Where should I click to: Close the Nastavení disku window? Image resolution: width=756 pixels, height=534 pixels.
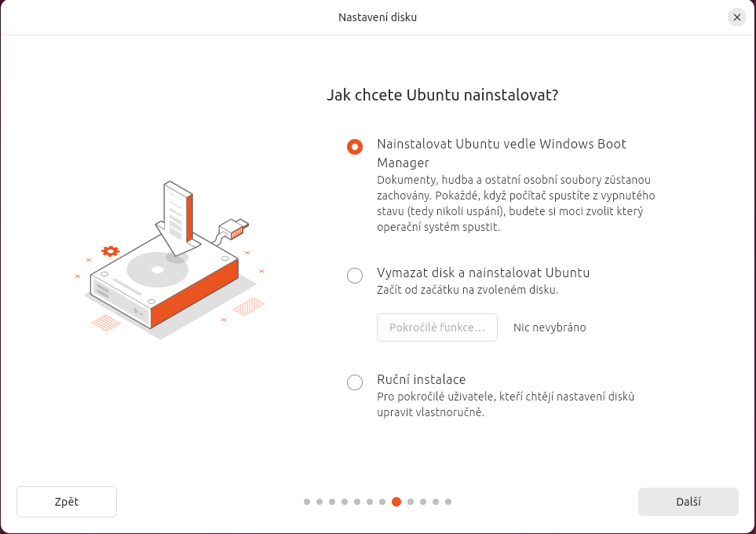pos(736,17)
